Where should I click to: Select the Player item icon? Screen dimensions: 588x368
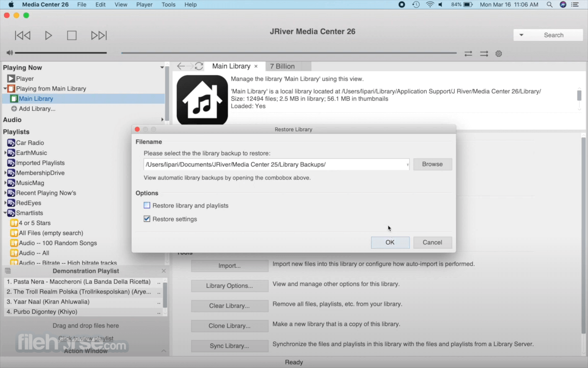pyautogui.click(x=11, y=79)
